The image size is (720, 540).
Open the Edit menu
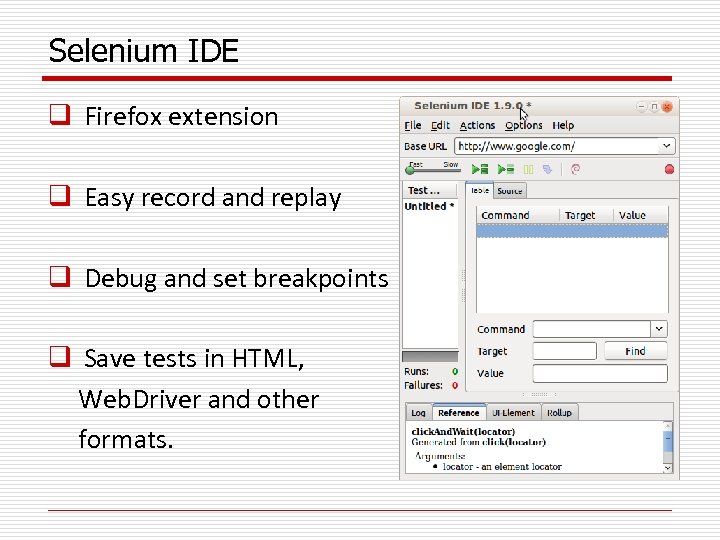(440, 125)
